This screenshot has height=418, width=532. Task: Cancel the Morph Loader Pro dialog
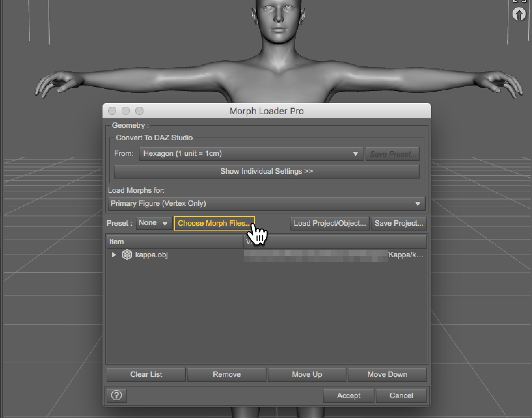[401, 396]
